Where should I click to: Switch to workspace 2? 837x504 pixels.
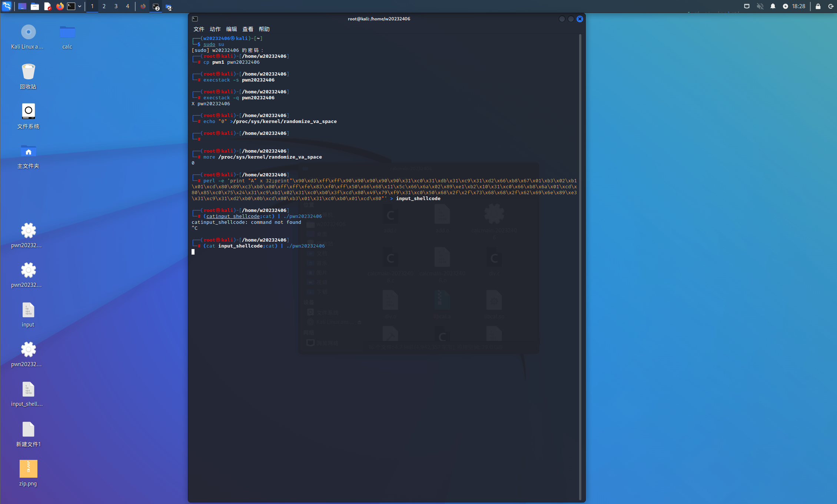tap(104, 6)
